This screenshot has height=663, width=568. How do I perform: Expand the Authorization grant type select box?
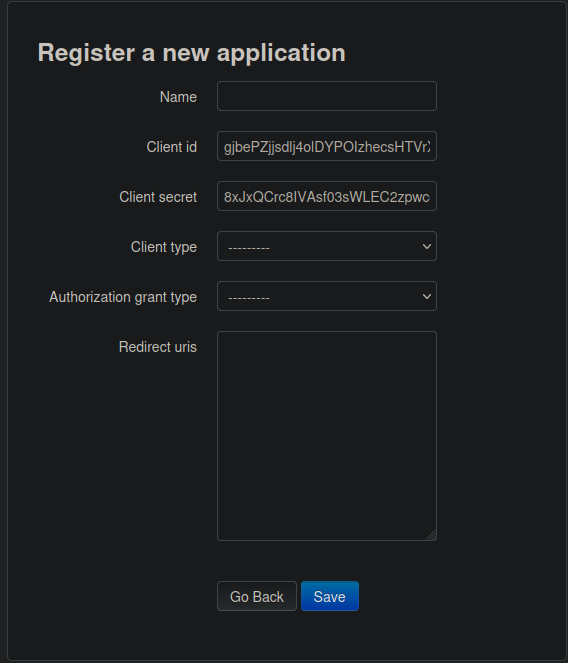pos(327,296)
